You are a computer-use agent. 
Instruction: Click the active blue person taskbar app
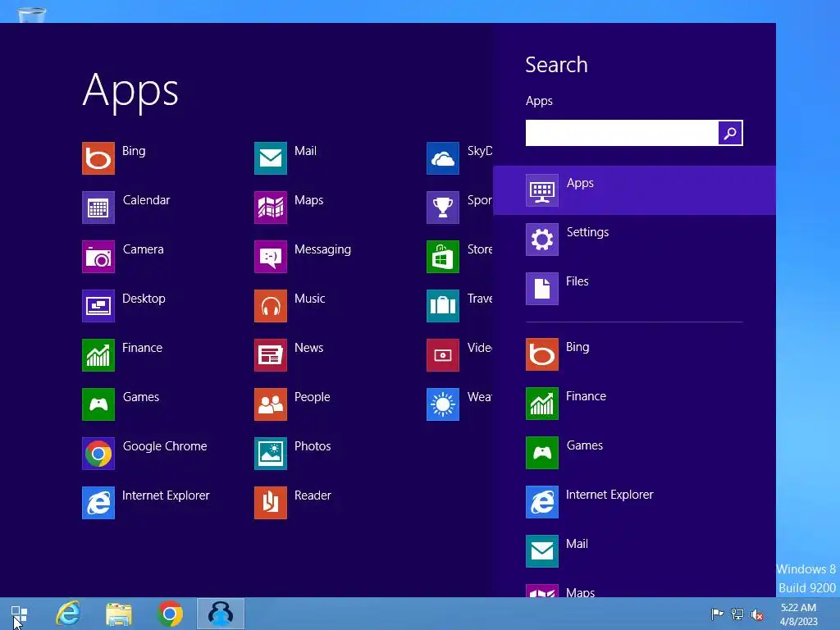[221, 614]
